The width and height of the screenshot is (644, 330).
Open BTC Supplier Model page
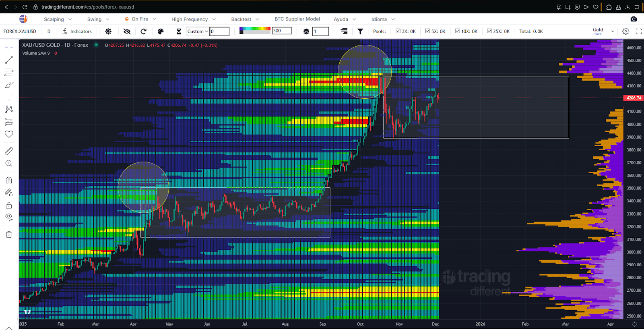coord(297,19)
